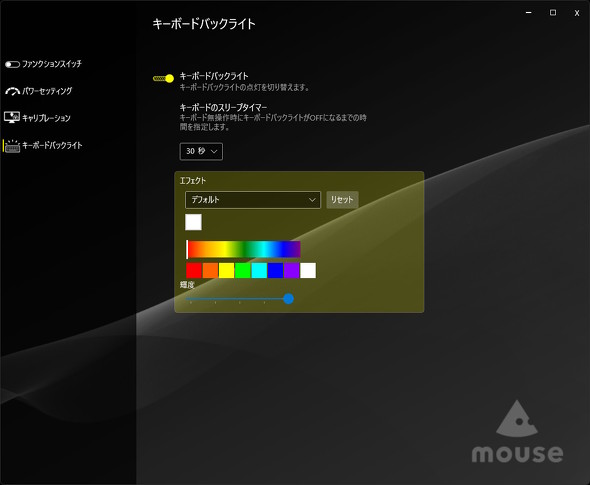This screenshot has width=590, height=485.
Task: Toggle the keyboard backlight switch off
Action: [x=163, y=78]
